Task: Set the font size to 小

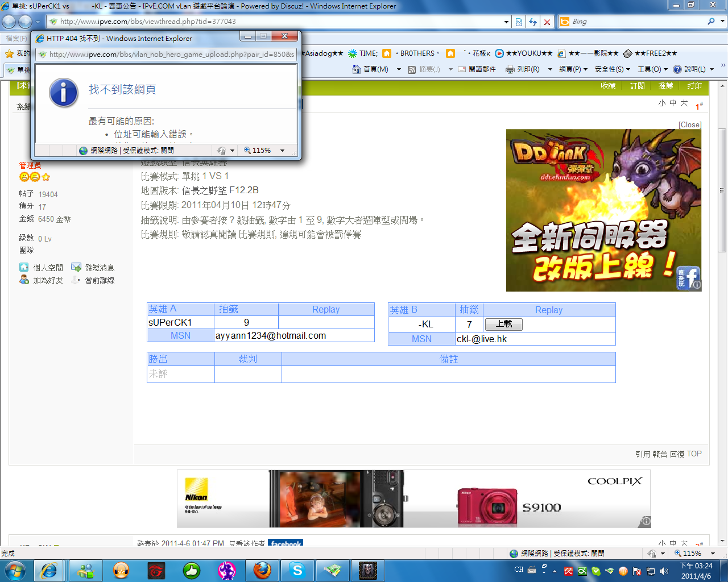Action: tap(662, 103)
